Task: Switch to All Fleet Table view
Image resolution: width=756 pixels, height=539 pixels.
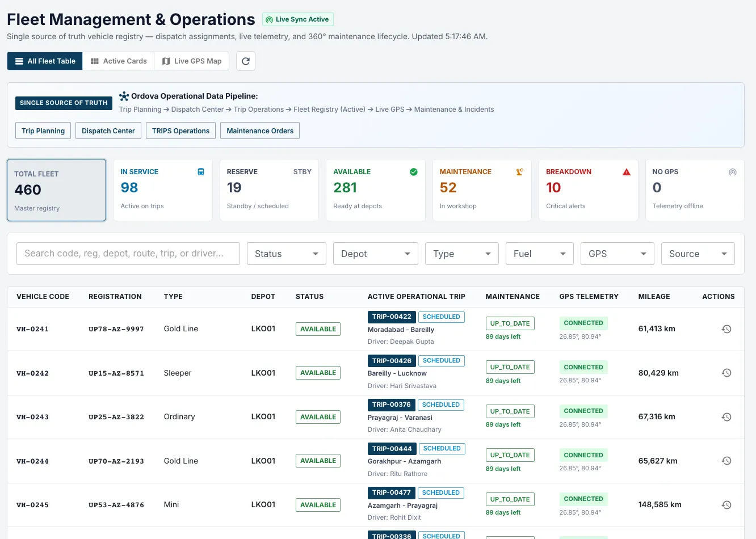Action: 45,61
